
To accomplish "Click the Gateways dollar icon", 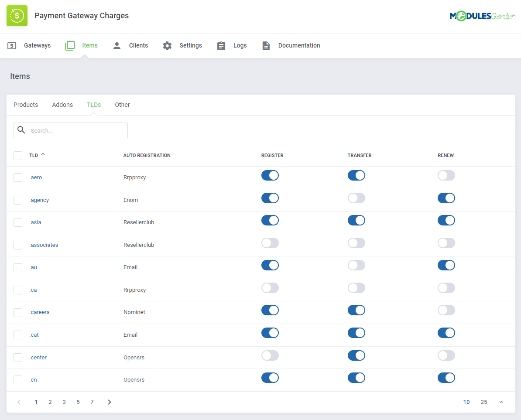I will point(12,45).
